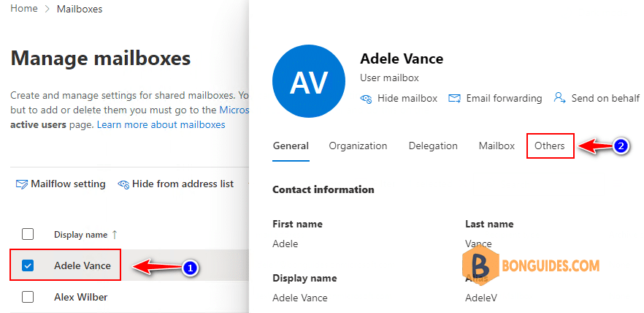The image size is (644, 313).
Task: Click the Hide from address list eye icon
Action: tap(123, 184)
